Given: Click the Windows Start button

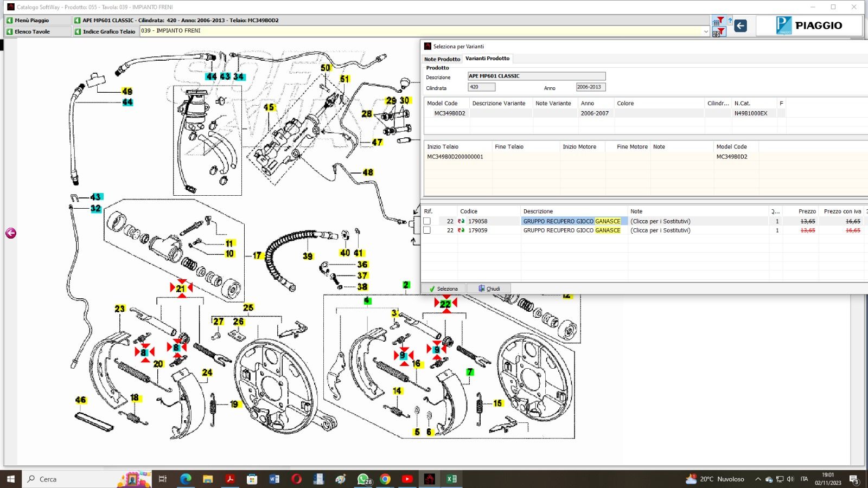Looking at the screenshot, I should point(11,479).
